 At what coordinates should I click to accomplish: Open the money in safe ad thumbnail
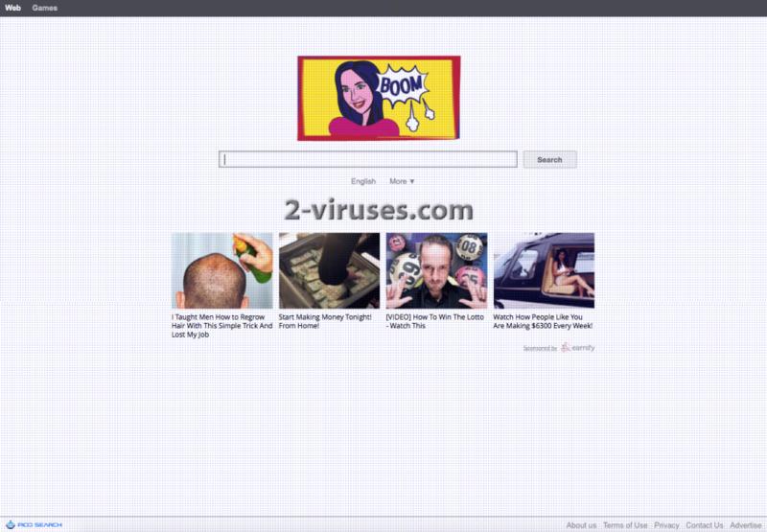click(329, 270)
